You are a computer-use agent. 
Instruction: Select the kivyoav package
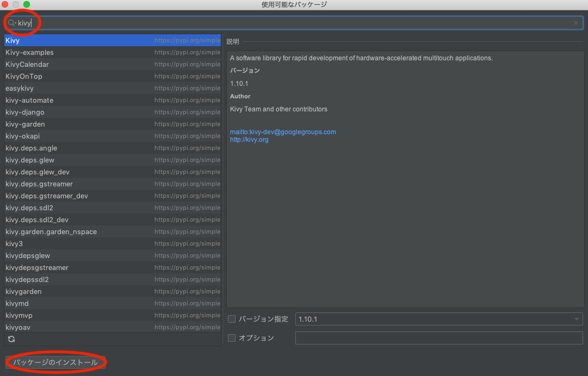click(113, 327)
